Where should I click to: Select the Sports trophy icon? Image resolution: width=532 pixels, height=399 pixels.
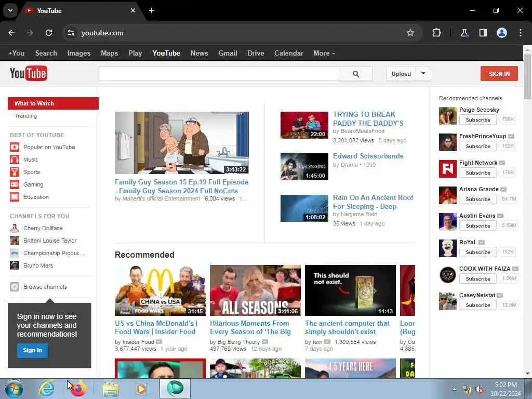coord(14,172)
